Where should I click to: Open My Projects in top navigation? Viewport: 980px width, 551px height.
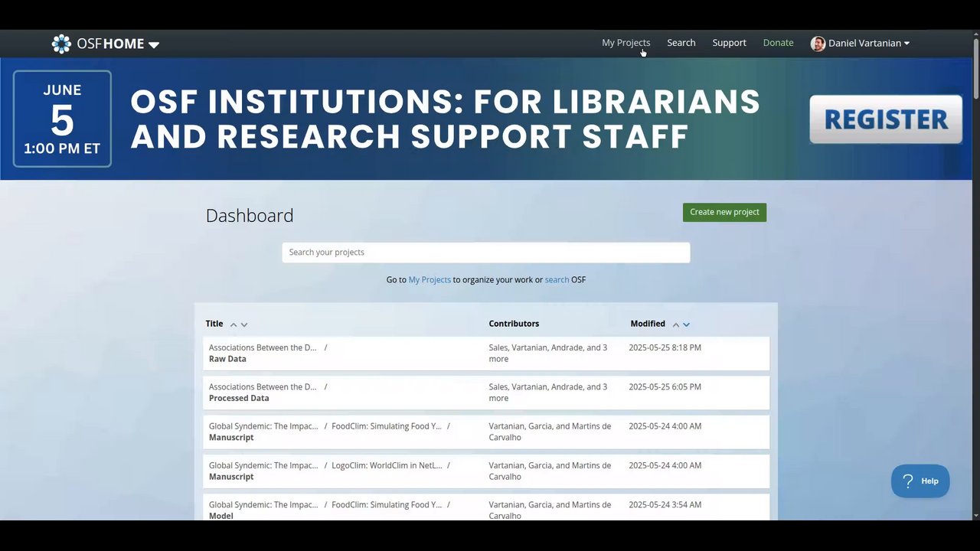click(x=626, y=43)
